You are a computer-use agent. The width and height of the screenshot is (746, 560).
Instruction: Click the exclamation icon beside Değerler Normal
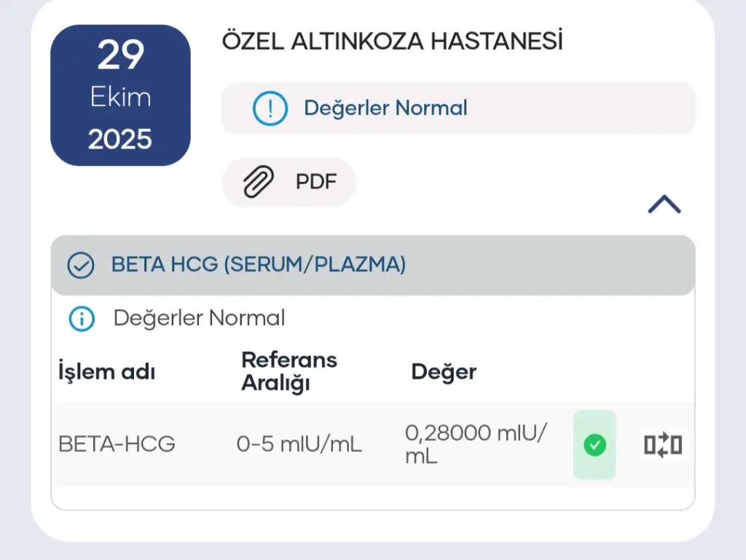[270, 109]
